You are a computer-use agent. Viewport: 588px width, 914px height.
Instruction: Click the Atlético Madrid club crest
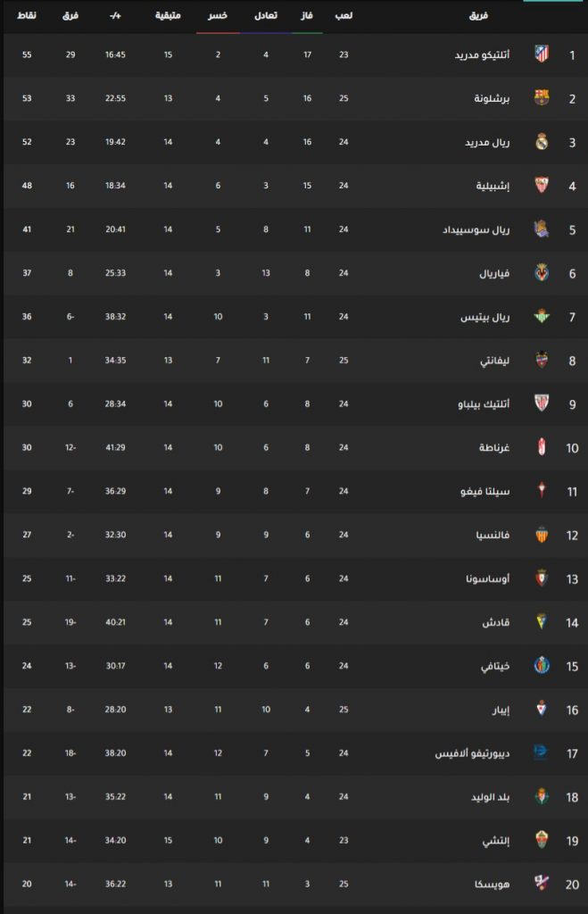point(542,54)
